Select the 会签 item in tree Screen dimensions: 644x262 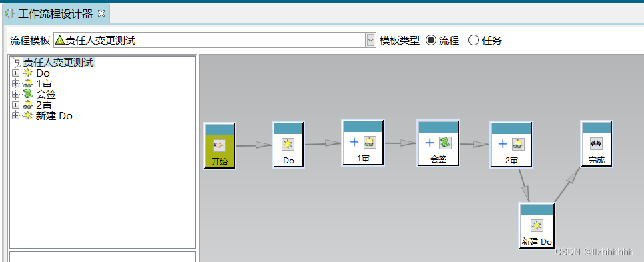(46, 95)
